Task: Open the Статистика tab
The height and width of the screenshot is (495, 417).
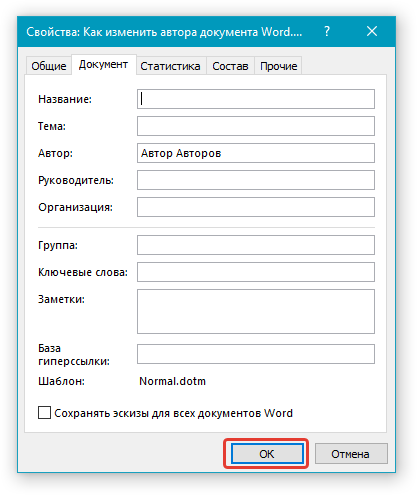Action: tap(170, 66)
